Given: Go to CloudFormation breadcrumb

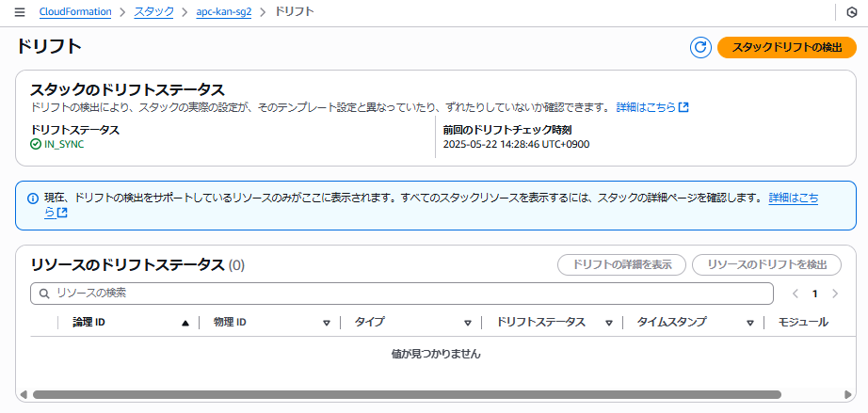Looking at the screenshot, I should (x=75, y=11).
